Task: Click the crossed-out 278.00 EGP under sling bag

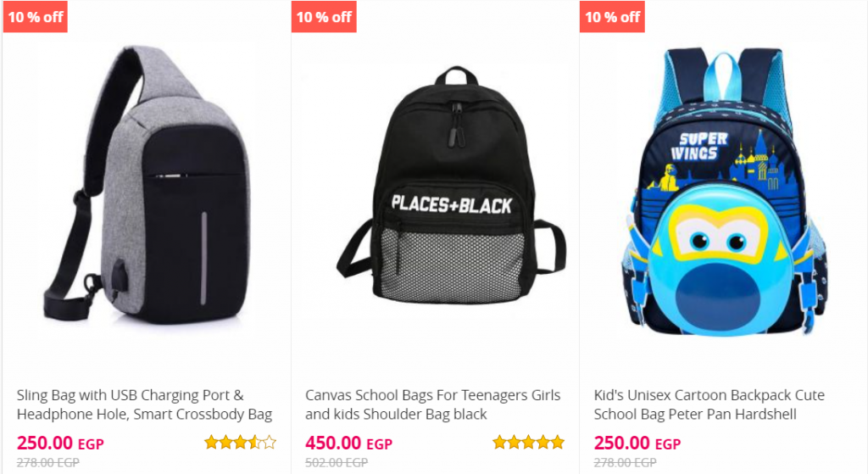Action: point(48,462)
